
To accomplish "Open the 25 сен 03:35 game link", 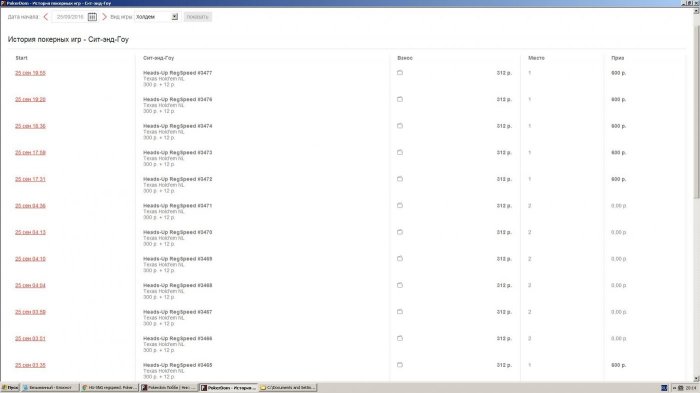I will (30, 365).
